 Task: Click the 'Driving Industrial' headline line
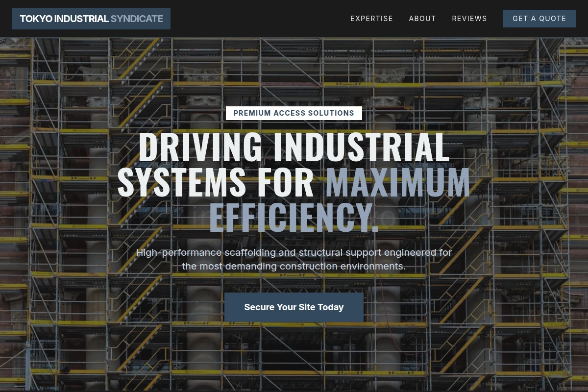tap(294, 147)
